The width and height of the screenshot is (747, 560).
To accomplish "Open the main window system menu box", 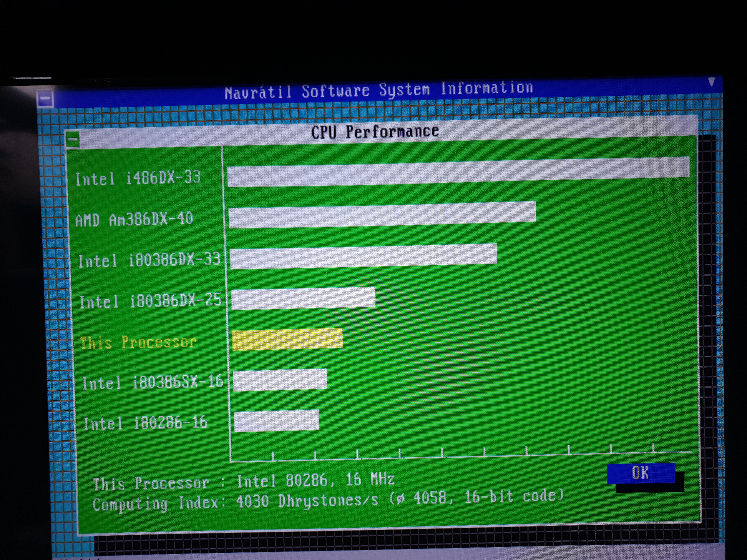I will click(x=45, y=99).
